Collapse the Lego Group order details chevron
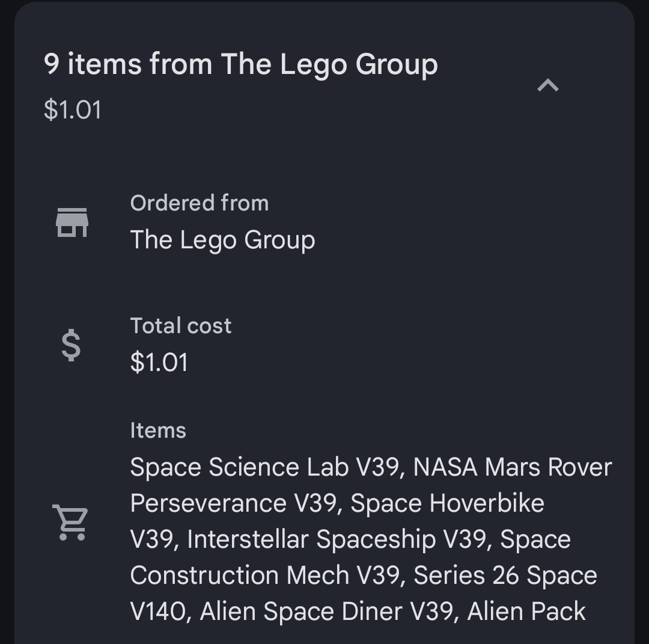This screenshot has width=649, height=644. point(547,85)
